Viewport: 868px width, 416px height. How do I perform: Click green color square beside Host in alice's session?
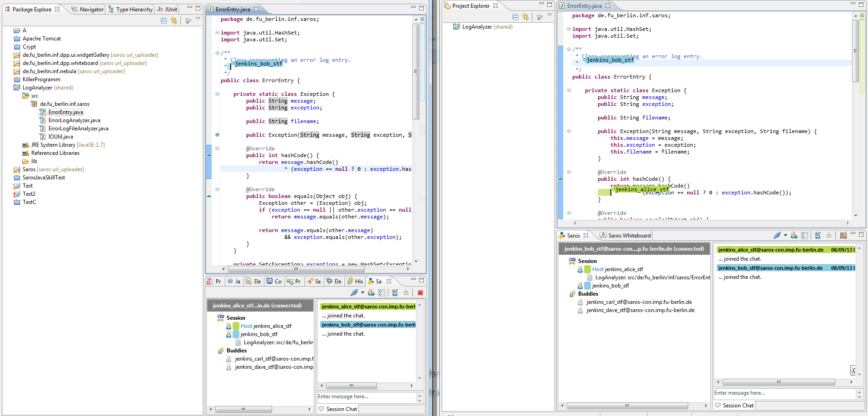tap(236, 326)
